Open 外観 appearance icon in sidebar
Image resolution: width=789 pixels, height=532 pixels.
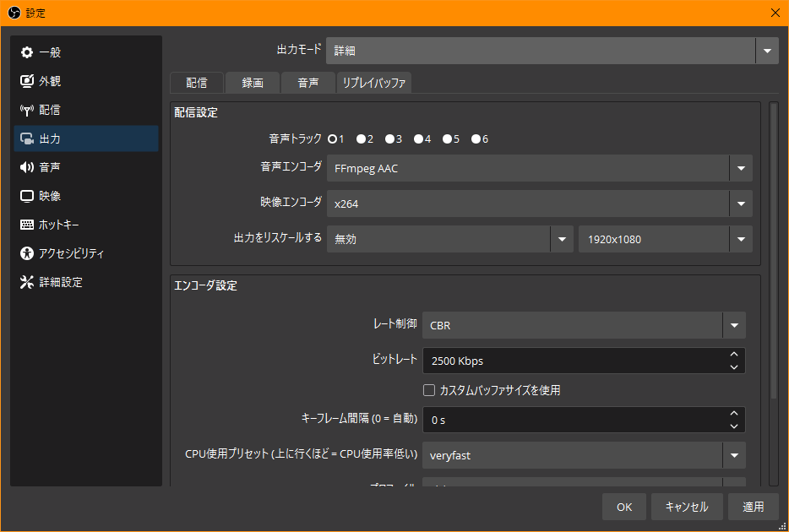pyautogui.click(x=27, y=81)
